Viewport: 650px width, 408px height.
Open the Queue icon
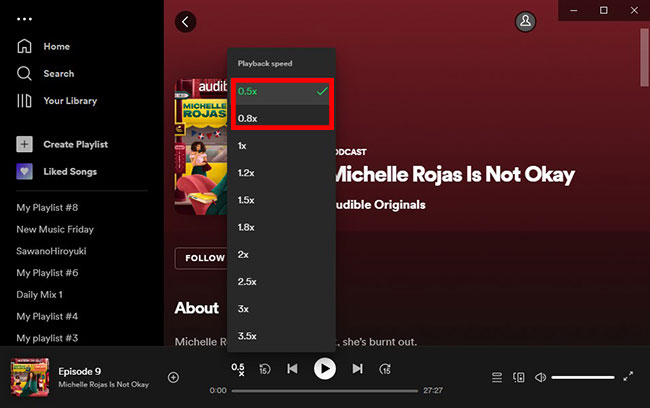pos(497,377)
